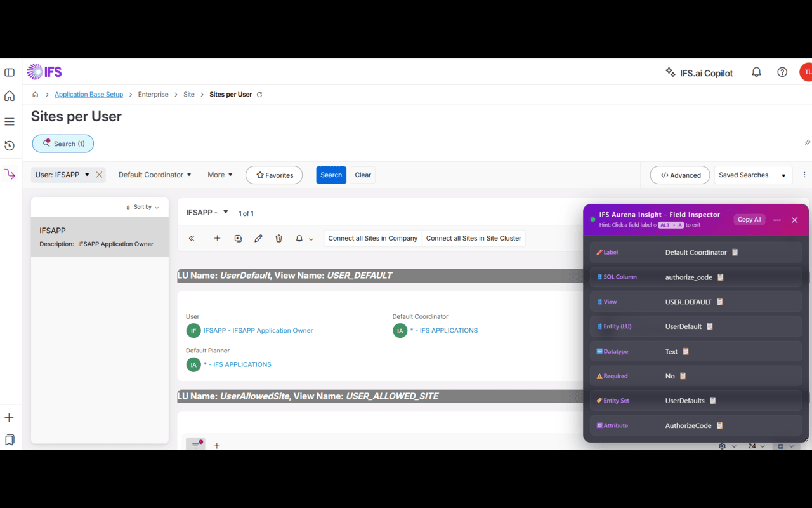
Task: Click the Favorites button
Action: pyautogui.click(x=274, y=175)
